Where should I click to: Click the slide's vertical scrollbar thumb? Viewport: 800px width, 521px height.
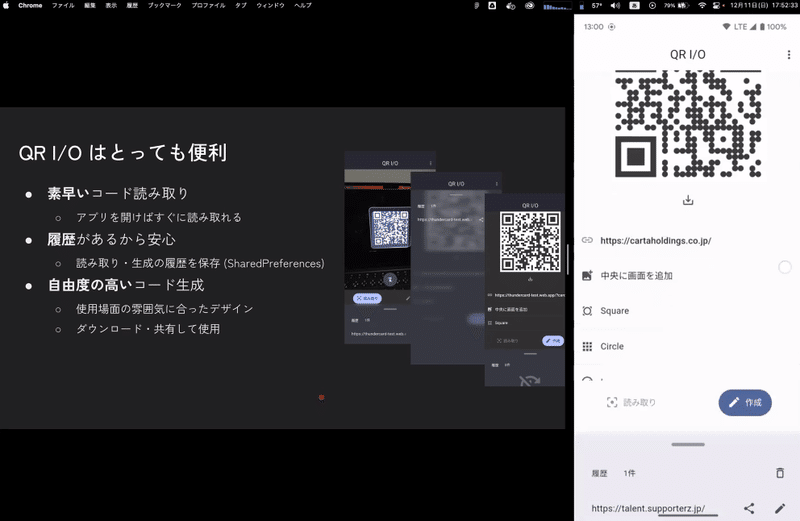point(568,259)
